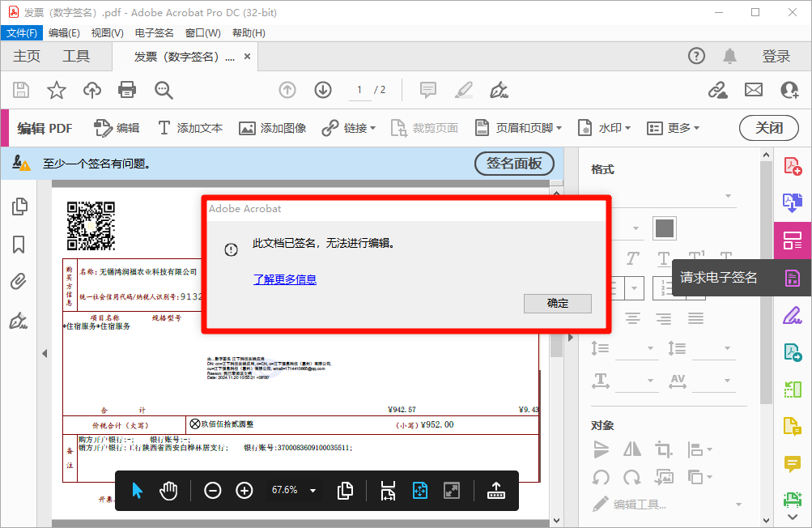Select the highlighter pen tool
The image size is (812, 528).
464,90
